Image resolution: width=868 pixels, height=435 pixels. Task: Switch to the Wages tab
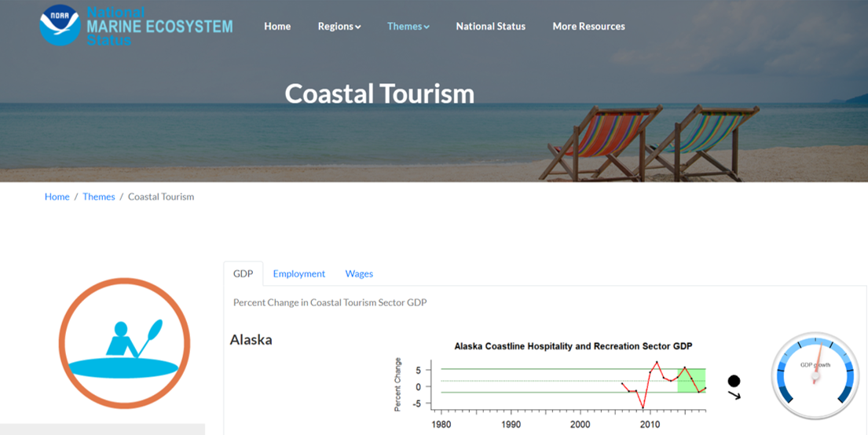pyautogui.click(x=359, y=273)
